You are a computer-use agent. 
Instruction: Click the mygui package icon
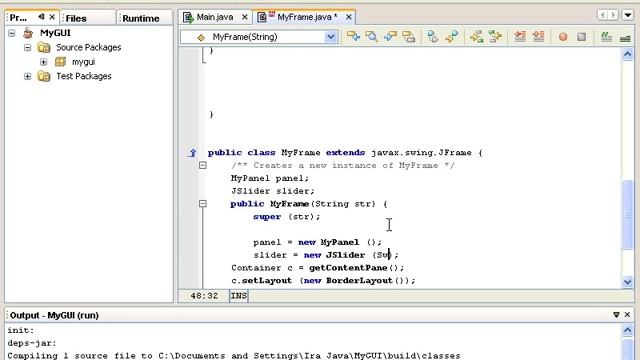pos(60,62)
